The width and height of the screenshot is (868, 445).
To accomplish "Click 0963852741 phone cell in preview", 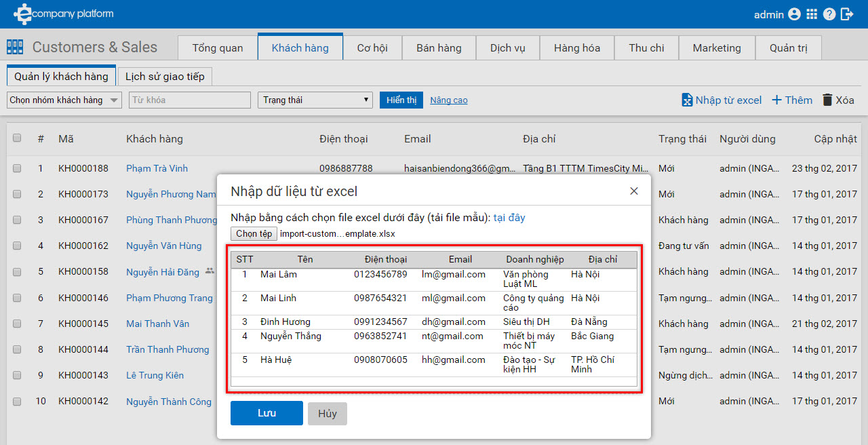I will point(380,336).
